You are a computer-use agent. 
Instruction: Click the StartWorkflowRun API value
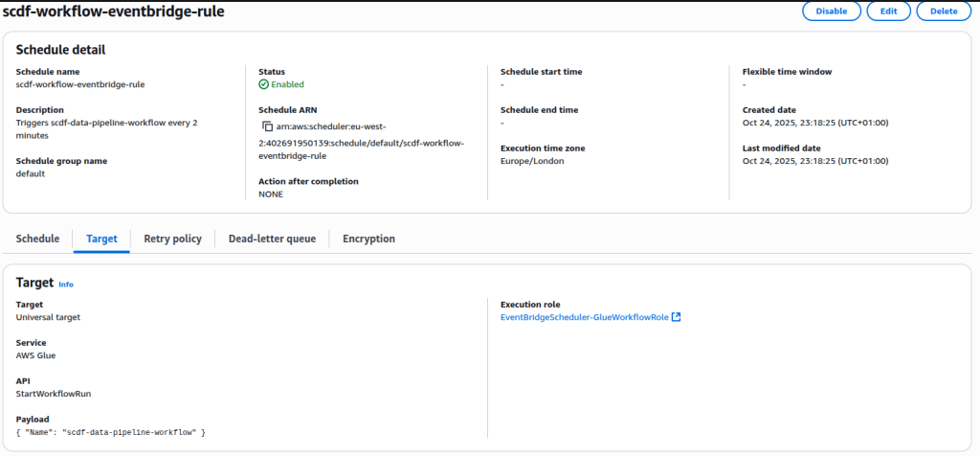[54, 394]
